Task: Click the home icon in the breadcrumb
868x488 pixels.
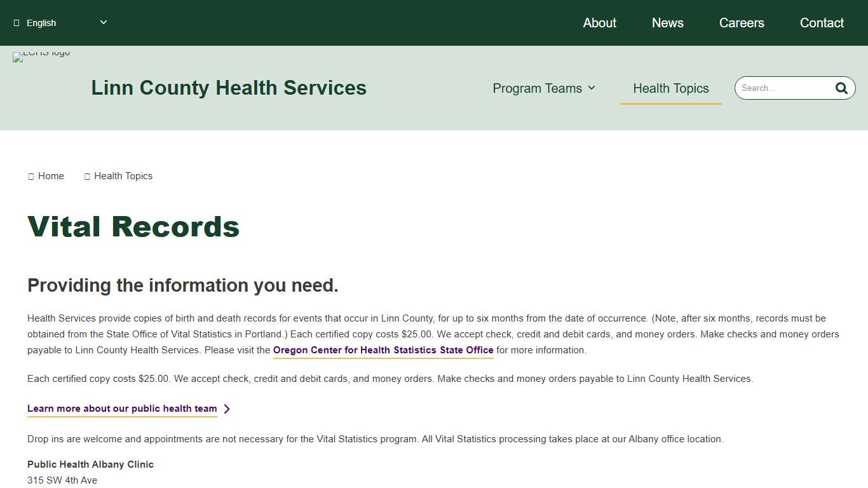Action: click(31, 176)
